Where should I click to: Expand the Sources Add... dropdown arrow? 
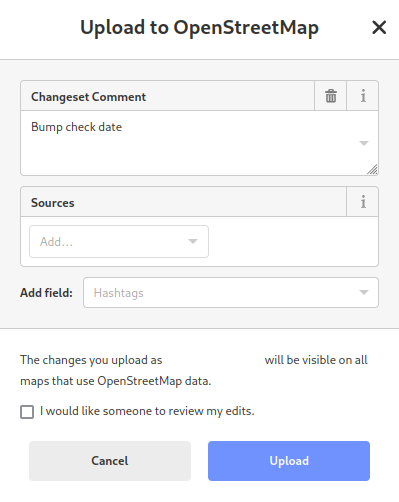(x=193, y=241)
